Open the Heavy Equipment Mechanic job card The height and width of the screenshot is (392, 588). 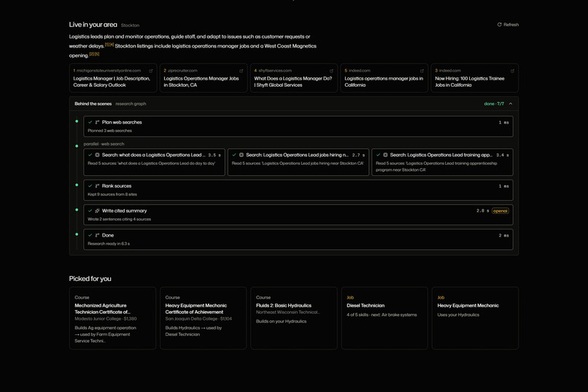(x=475, y=318)
